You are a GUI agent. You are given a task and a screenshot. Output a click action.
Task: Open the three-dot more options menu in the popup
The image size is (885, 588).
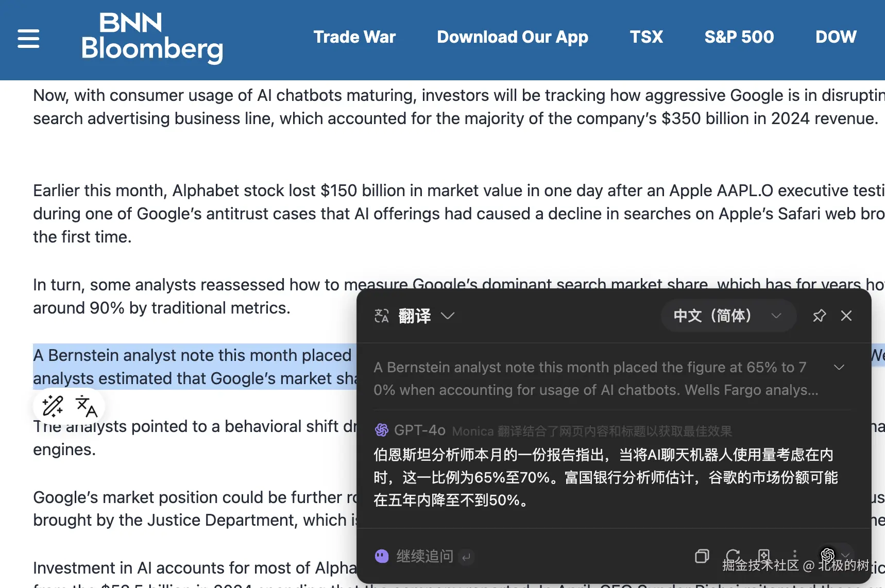coord(795,555)
